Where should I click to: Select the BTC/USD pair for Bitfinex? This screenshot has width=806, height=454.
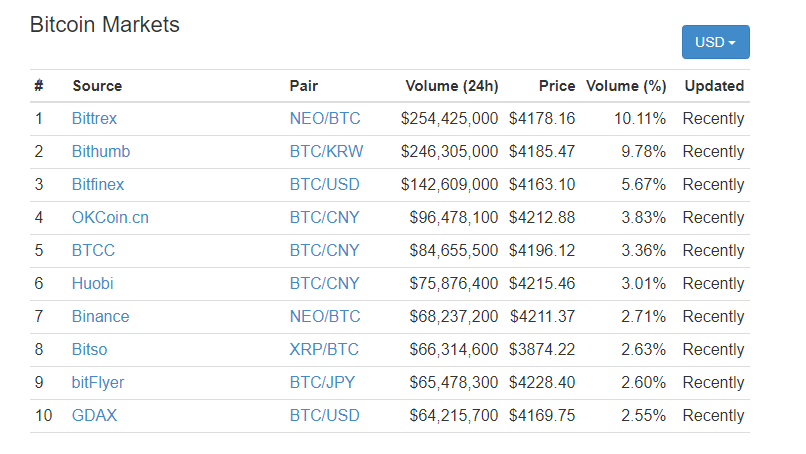coord(324,185)
